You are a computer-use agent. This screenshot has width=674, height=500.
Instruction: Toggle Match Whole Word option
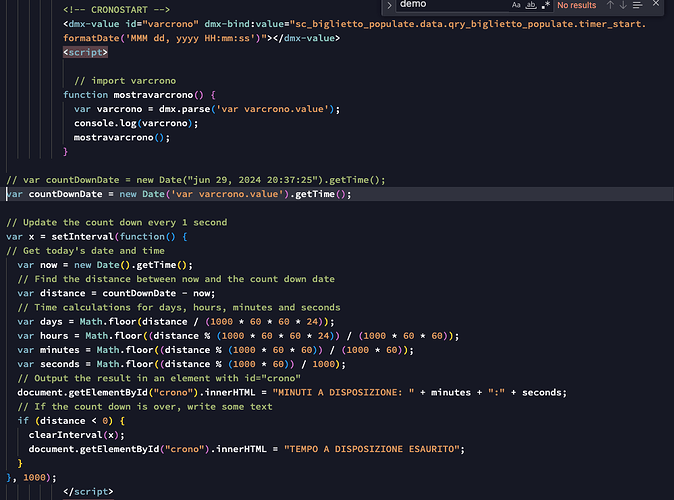pos(530,6)
